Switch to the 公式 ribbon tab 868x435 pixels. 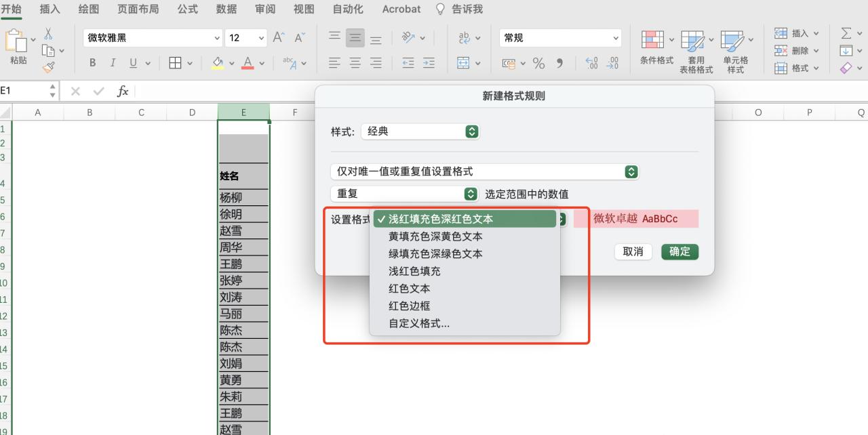[x=188, y=9]
